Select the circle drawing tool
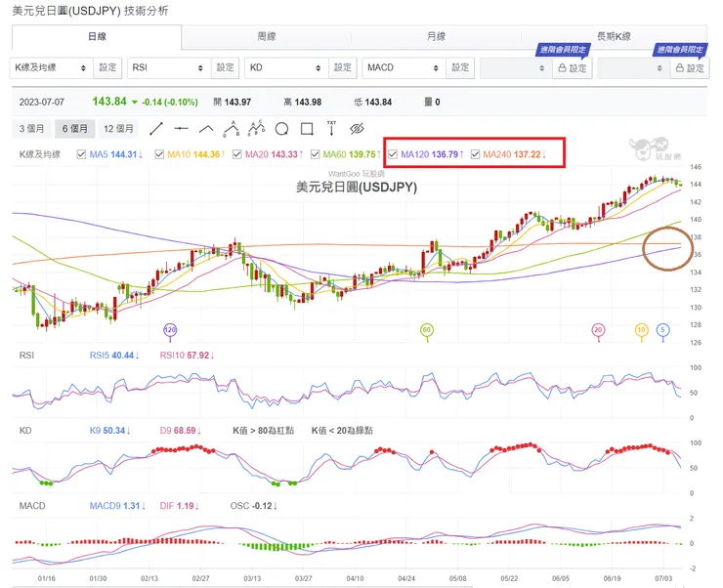The height and width of the screenshot is (588, 723). tap(281, 129)
